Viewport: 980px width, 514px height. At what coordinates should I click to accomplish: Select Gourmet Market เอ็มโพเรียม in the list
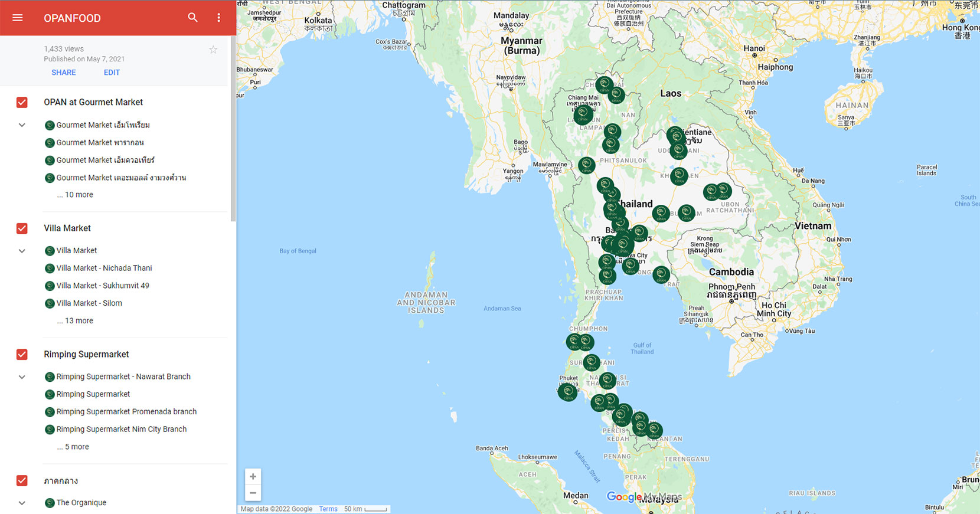click(x=103, y=125)
